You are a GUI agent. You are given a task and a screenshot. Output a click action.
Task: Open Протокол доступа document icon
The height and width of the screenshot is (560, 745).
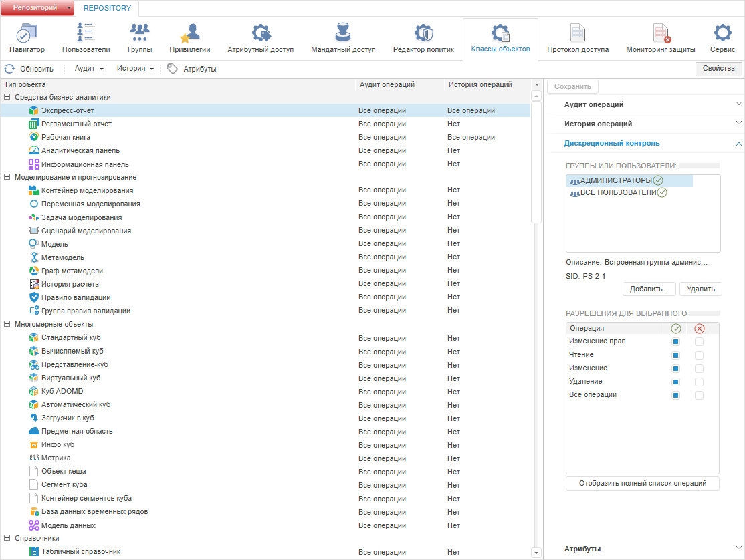tap(578, 34)
